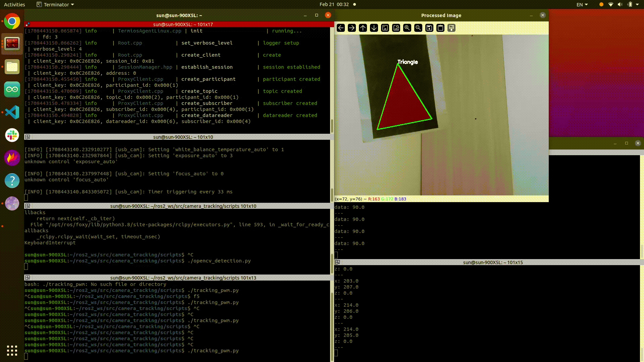Zoom out on Processed Image
Viewport: 644px width, 362px height.
tap(418, 28)
